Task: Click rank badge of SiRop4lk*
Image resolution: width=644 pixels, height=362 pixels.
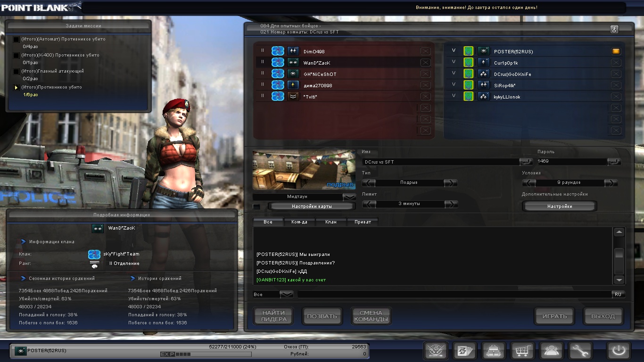Action: coord(483,85)
